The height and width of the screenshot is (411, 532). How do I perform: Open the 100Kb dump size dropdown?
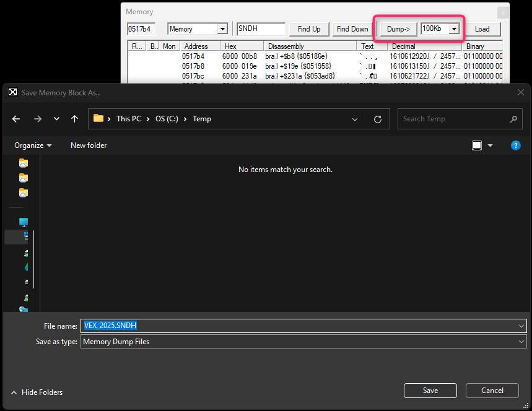pos(454,29)
